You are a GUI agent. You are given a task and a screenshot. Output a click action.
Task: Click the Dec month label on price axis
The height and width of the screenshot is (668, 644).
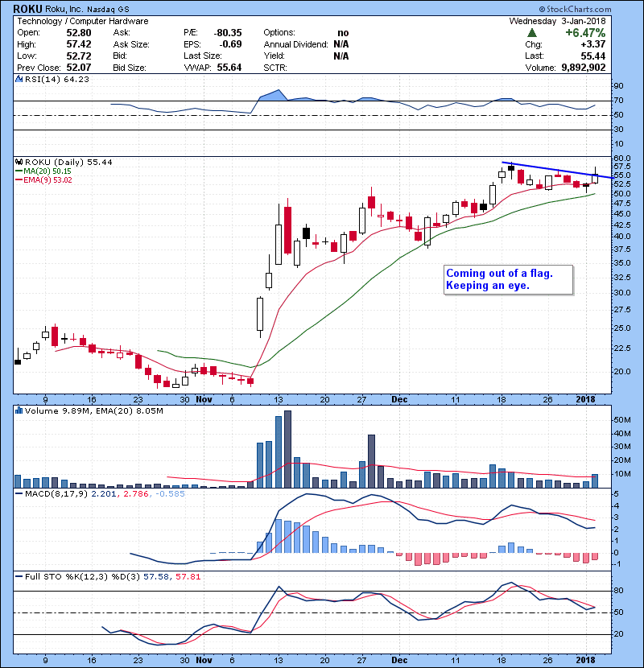pos(399,400)
